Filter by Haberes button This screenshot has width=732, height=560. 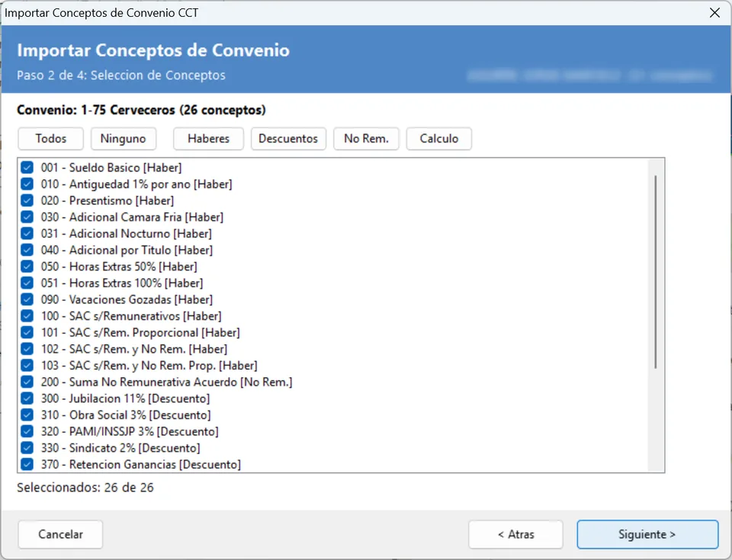(208, 139)
